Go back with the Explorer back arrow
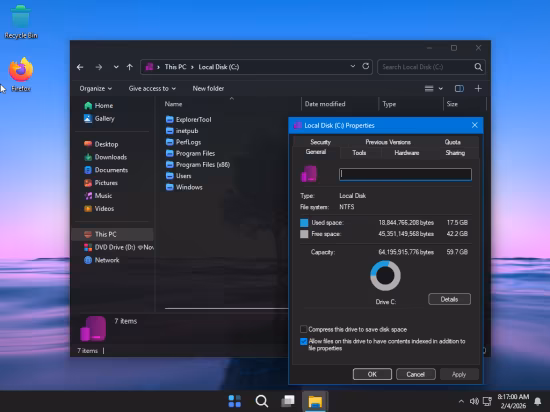Image resolution: width=550 pixels, height=412 pixels. click(x=80, y=67)
